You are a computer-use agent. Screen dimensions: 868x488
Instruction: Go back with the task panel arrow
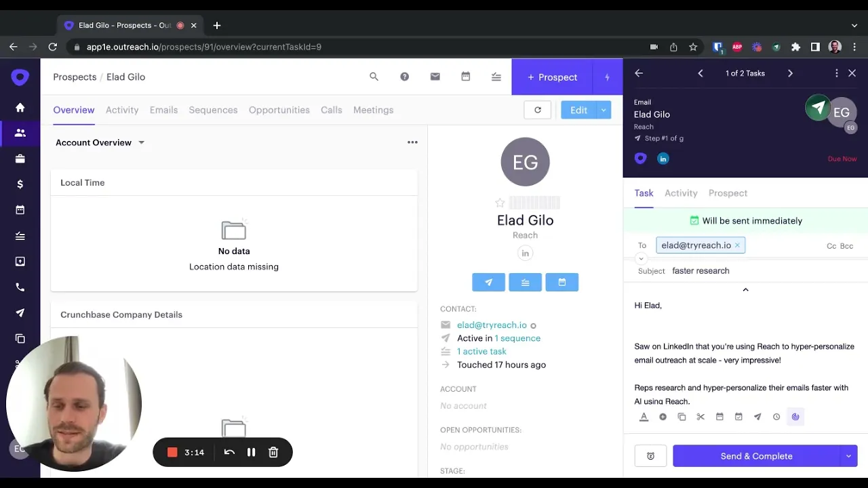[639, 73]
